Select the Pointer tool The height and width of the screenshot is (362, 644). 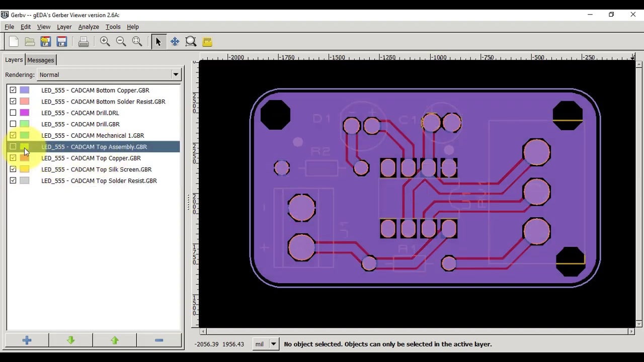(158, 42)
